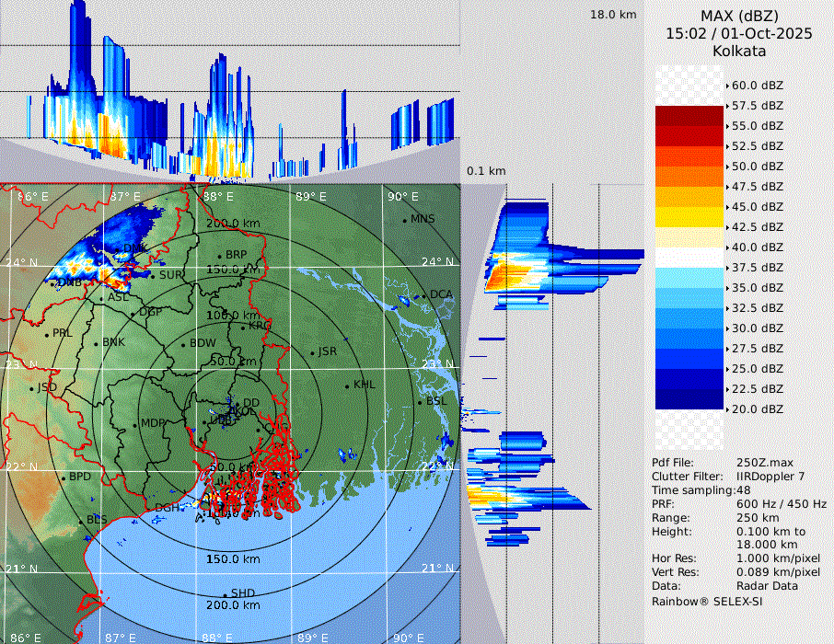
Task: Select the BSL station marker
Action: [x=419, y=402]
